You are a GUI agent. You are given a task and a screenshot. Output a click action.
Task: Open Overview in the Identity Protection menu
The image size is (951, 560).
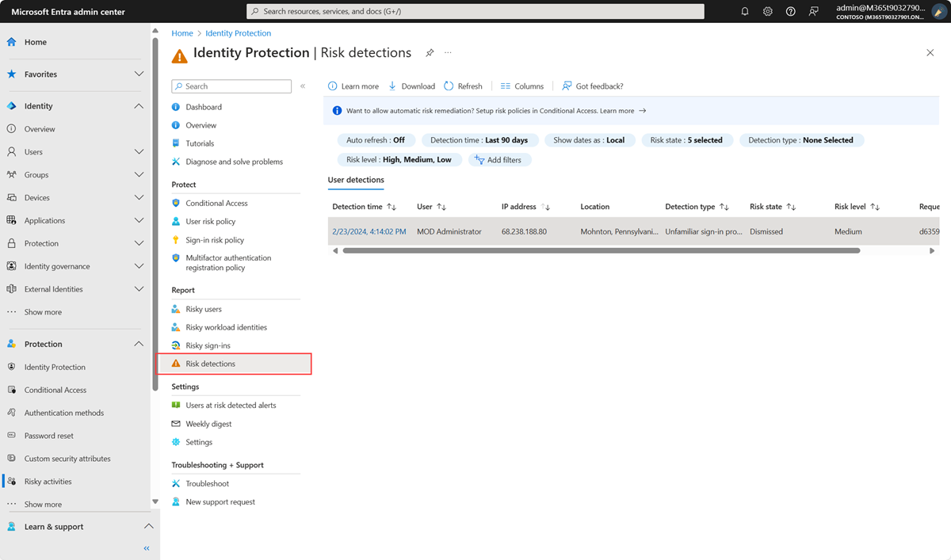pos(201,125)
